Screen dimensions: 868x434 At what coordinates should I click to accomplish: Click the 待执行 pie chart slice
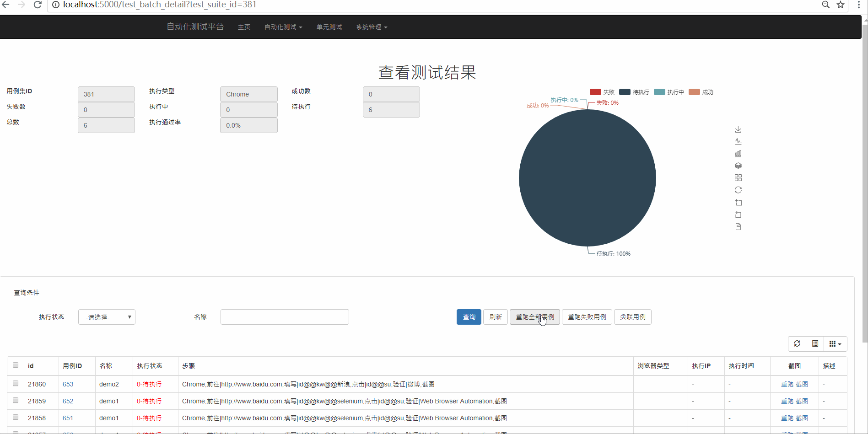pyautogui.click(x=588, y=178)
